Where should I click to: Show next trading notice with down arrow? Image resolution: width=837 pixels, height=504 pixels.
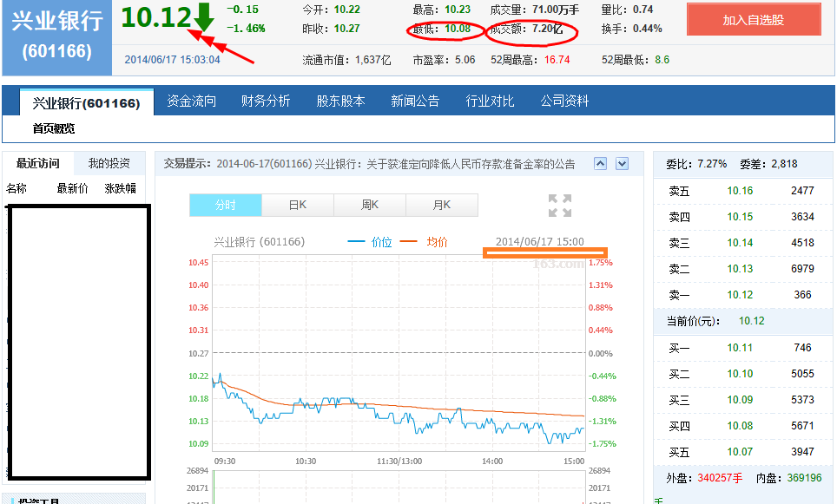(622, 164)
